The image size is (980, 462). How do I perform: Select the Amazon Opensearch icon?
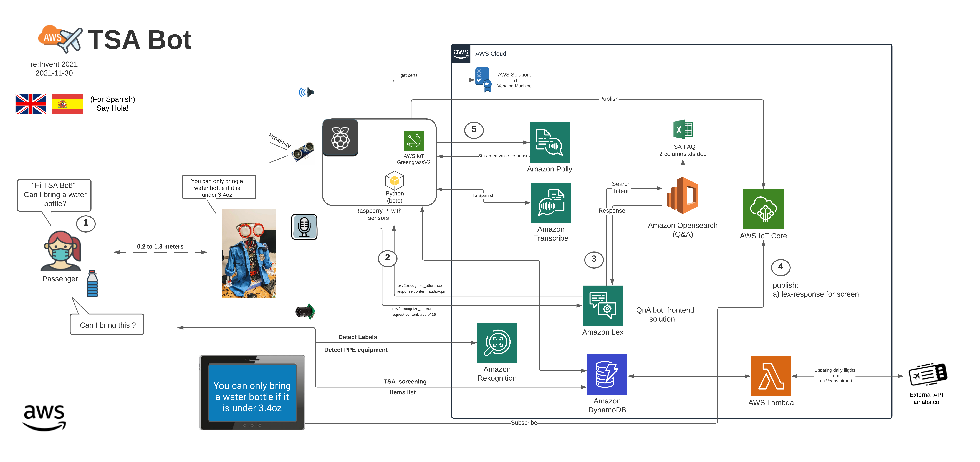pyautogui.click(x=683, y=195)
